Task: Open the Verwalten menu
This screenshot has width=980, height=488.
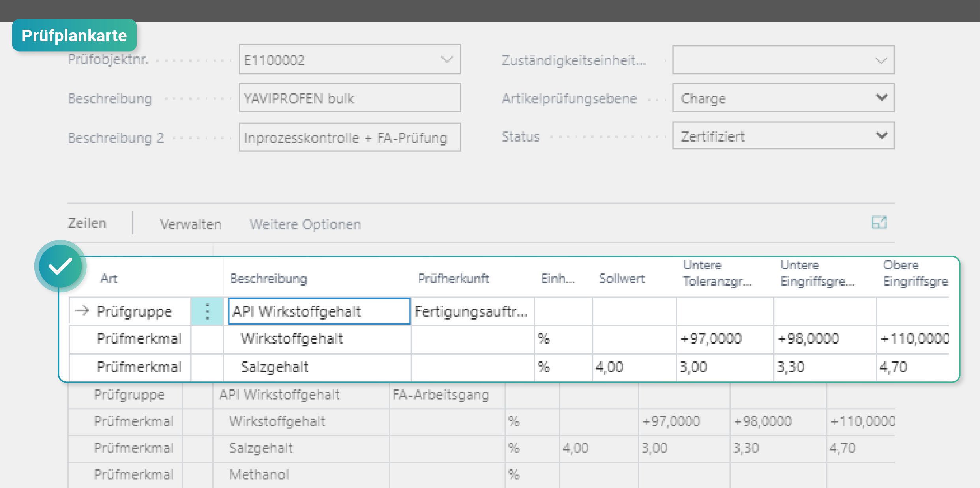Action: pos(191,224)
